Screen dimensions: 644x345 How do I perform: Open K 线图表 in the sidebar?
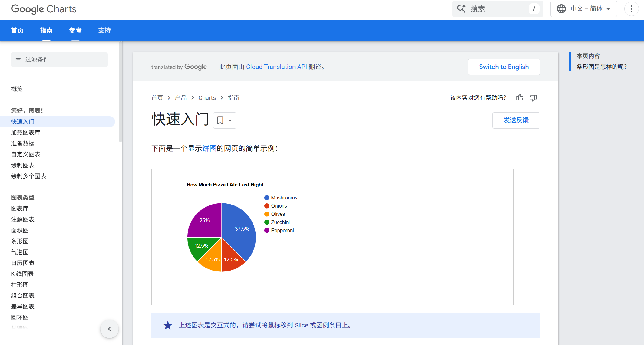(22, 274)
